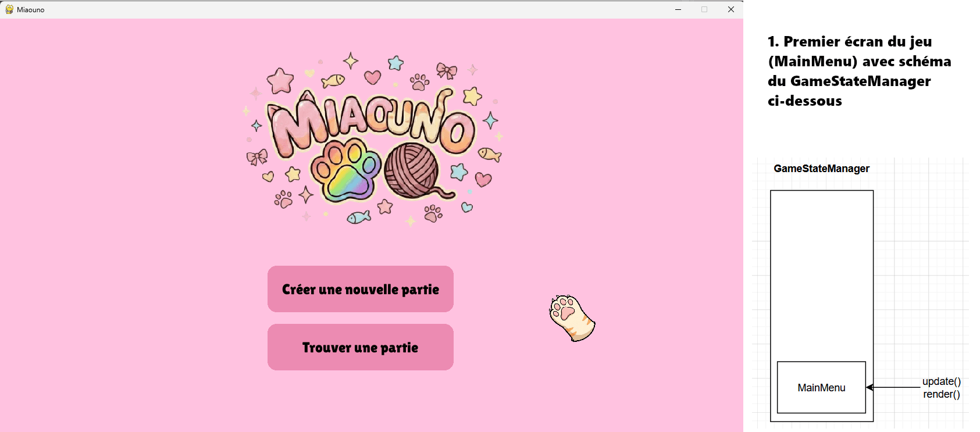Click the cat paw cursor sprite
980x432 pixels.
click(571, 317)
